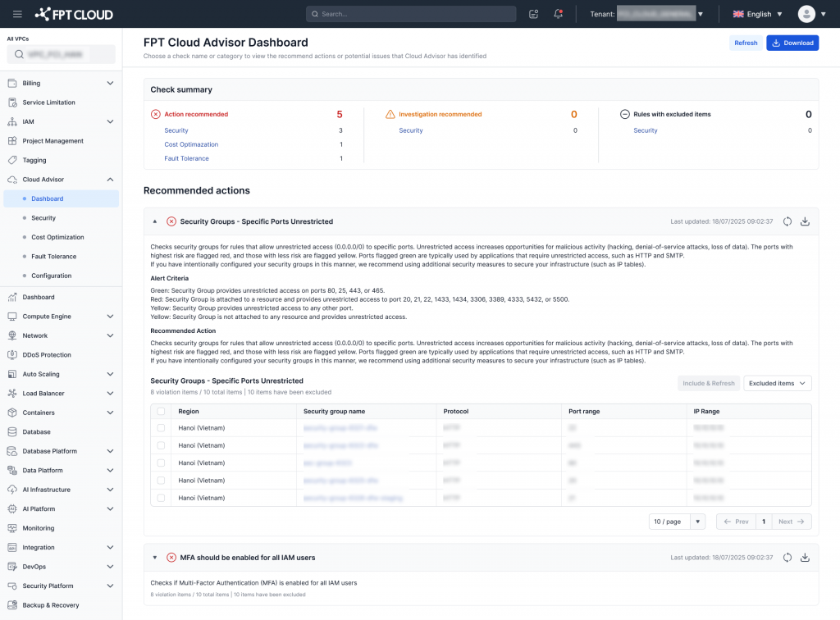840x620 pixels.
Task: Download the MFA check report icon
Action: (x=805, y=558)
